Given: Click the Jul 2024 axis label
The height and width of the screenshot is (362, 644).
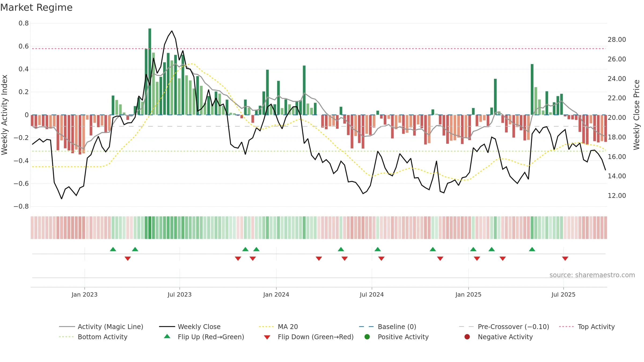Looking at the screenshot, I should click(372, 294).
